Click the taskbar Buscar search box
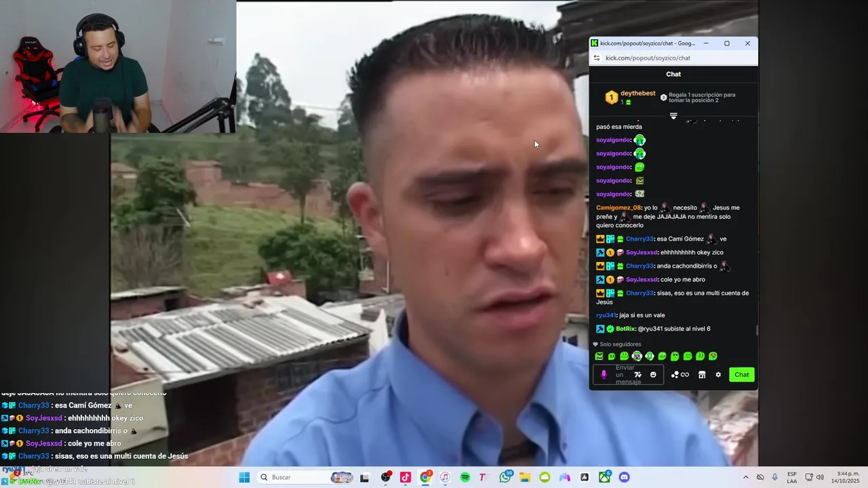The width and height of the screenshot is (868, 488). pos(306,477)
